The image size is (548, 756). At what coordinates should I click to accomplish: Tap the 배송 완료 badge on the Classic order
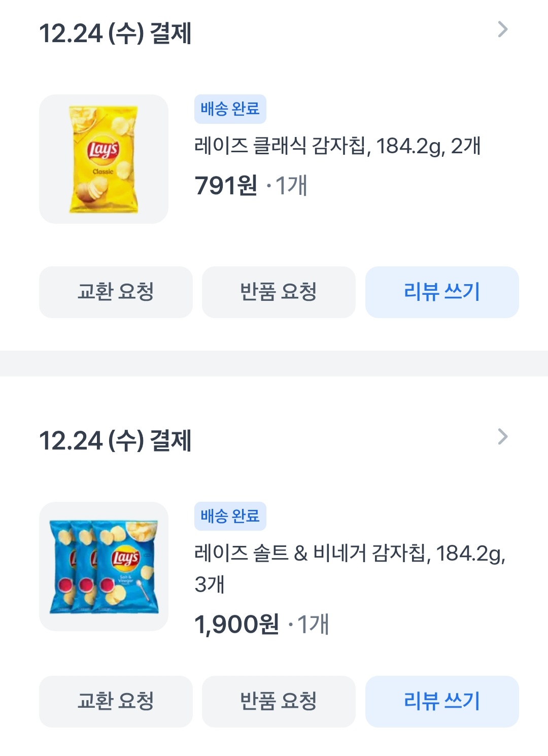[x=230, y=109]
